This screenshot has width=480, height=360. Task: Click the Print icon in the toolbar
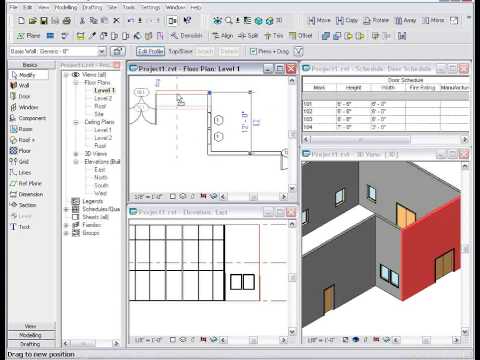[67, 21]
